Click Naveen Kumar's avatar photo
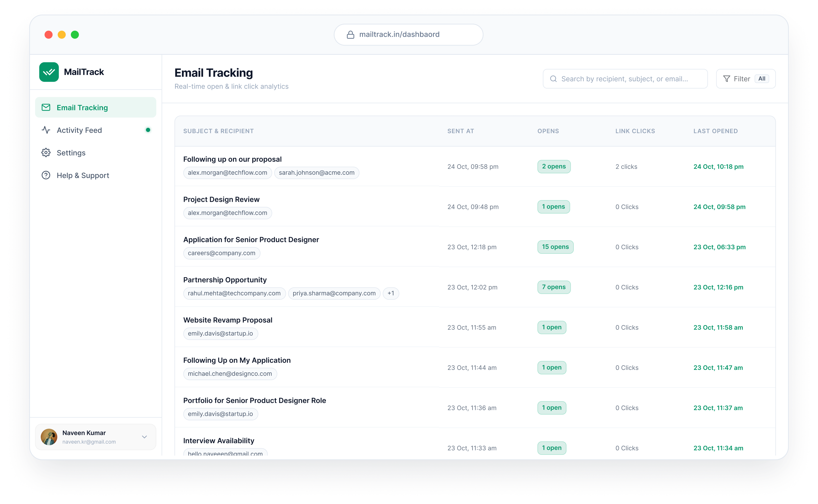 [x=49, y=437]
